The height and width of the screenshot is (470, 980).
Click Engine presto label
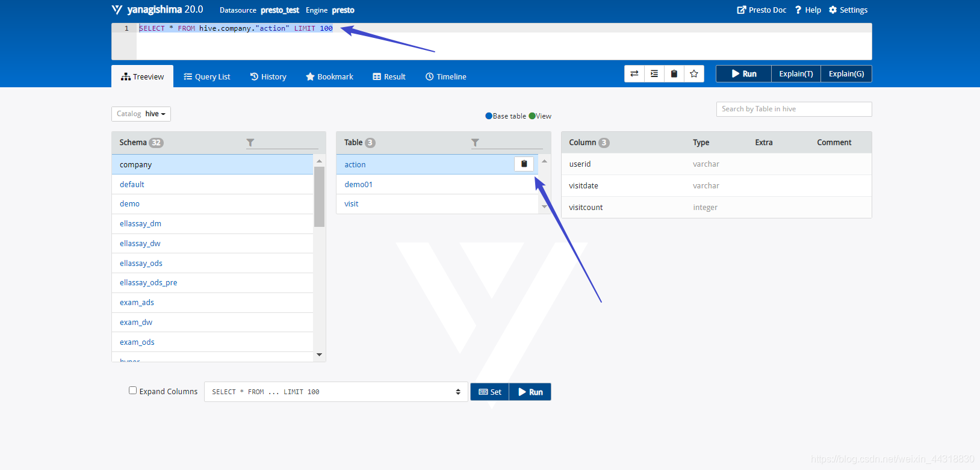pos(330,10)
